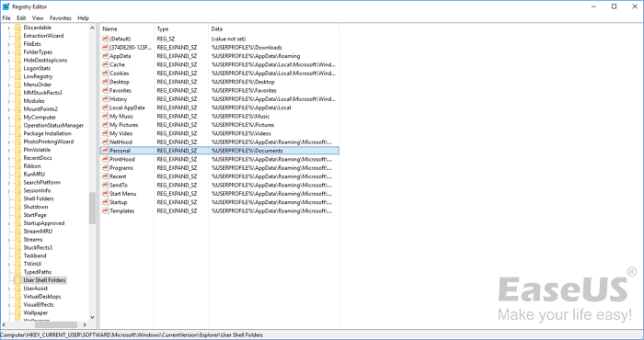
Task: Select the %USERPROFILE%\Downloads data cell
Action: (x=247, y=47)
